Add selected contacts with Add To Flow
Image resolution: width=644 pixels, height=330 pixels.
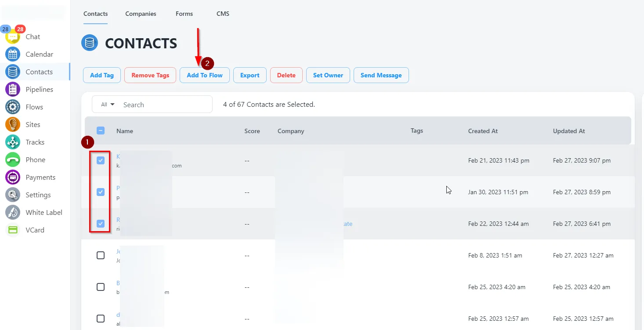[x=205, y=75]
